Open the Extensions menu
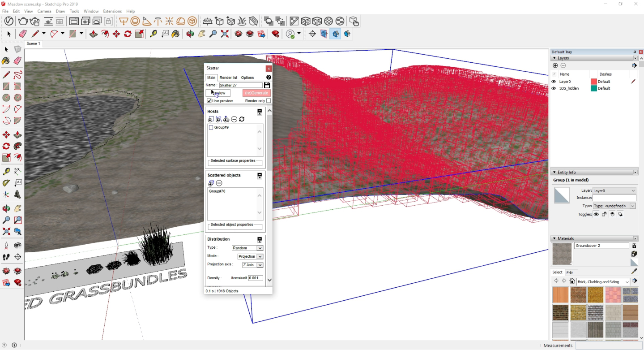 point(112,11)
